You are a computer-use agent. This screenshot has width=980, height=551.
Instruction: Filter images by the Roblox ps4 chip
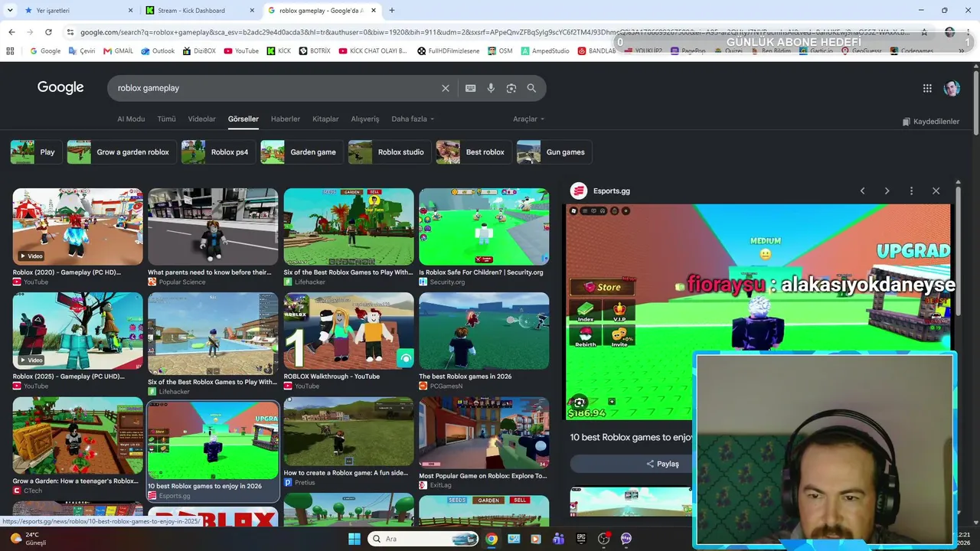[x=218, y=152]
